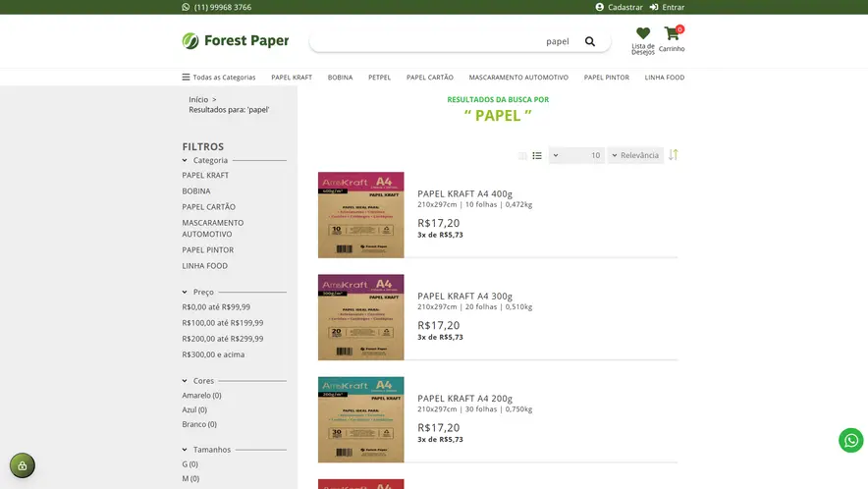This screenshot has width=868, height=489.
Task: Collapse the Categoria filter section
Action: pos(185,160)
